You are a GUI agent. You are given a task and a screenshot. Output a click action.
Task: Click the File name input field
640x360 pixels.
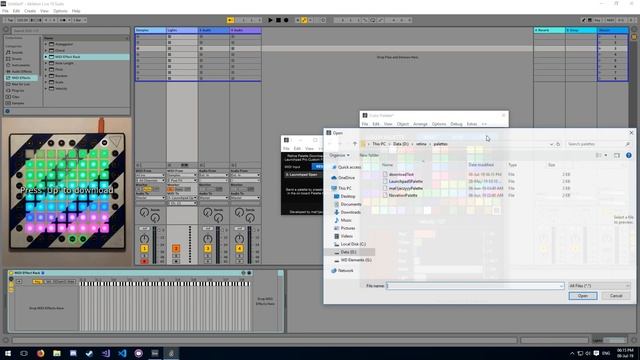(x=475, y=286)
